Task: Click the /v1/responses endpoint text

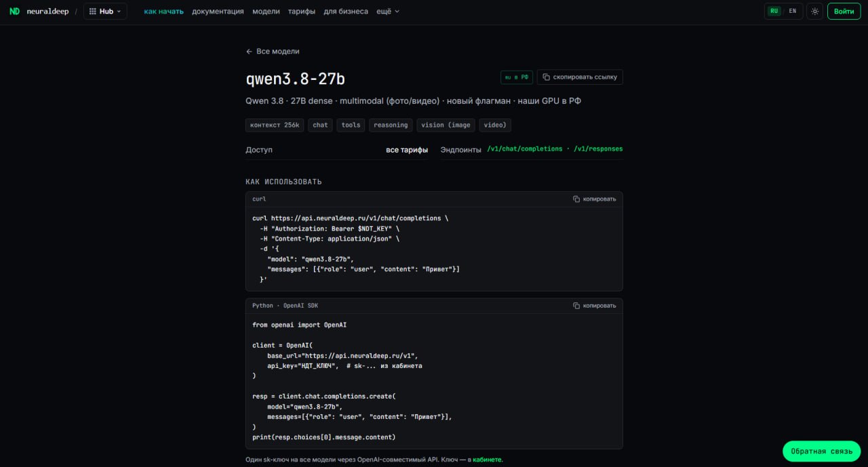Action: [x=598, y=149]
